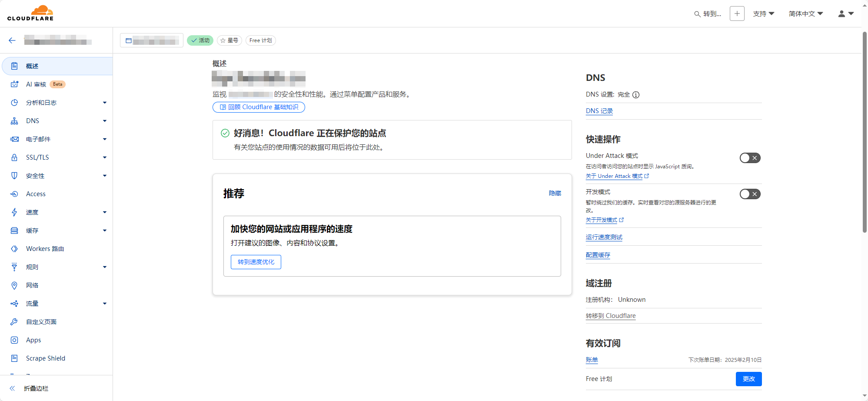
Task: Click the 流量 traffic icon
Action: (14, 304)
